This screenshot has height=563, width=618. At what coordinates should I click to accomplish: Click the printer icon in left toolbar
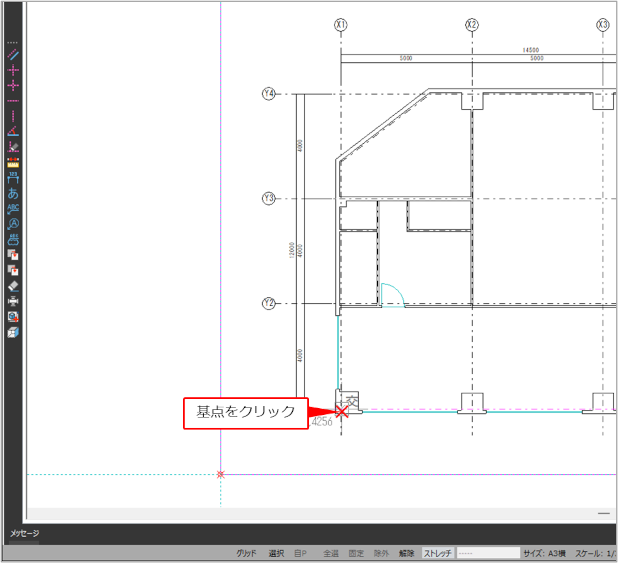(13, 301)
